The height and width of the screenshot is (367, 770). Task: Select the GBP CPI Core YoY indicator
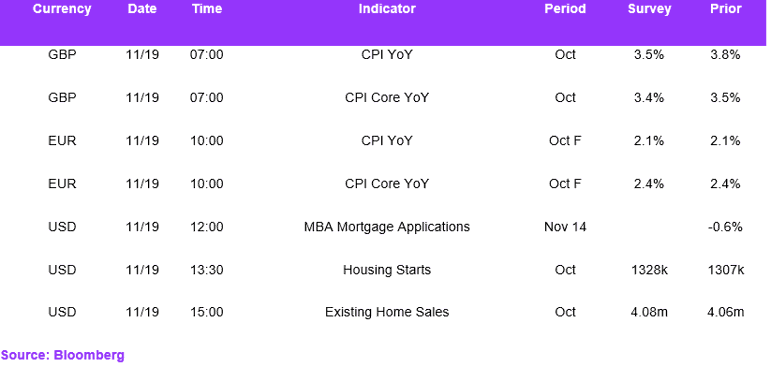point(387,98)
